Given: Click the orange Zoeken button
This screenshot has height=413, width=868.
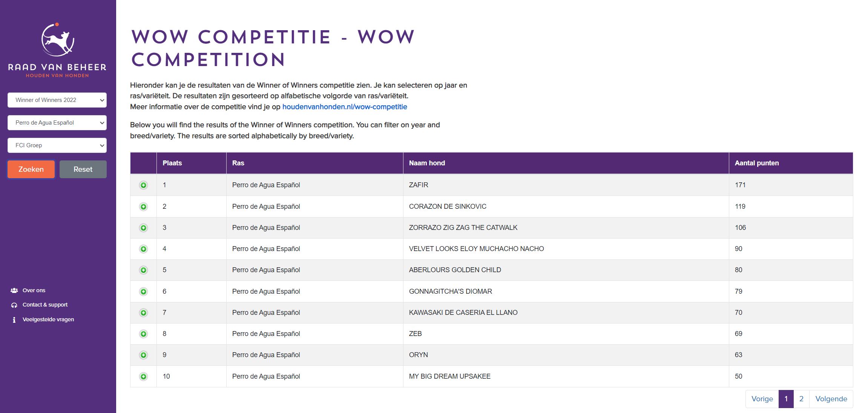Looking at the screenshot, I should (31, 169).
